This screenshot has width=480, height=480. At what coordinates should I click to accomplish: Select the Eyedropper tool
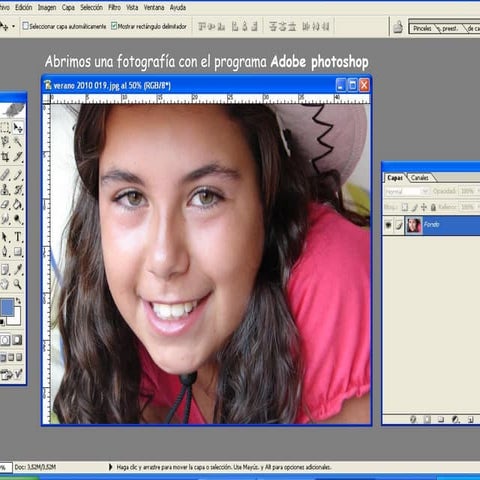18,269
